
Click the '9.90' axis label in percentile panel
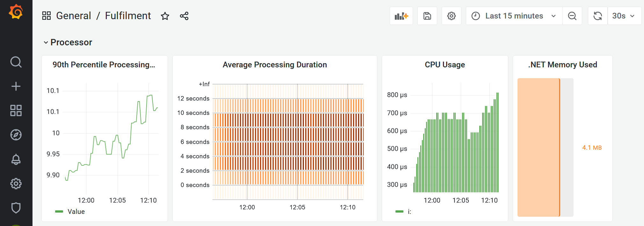(53, 175)
